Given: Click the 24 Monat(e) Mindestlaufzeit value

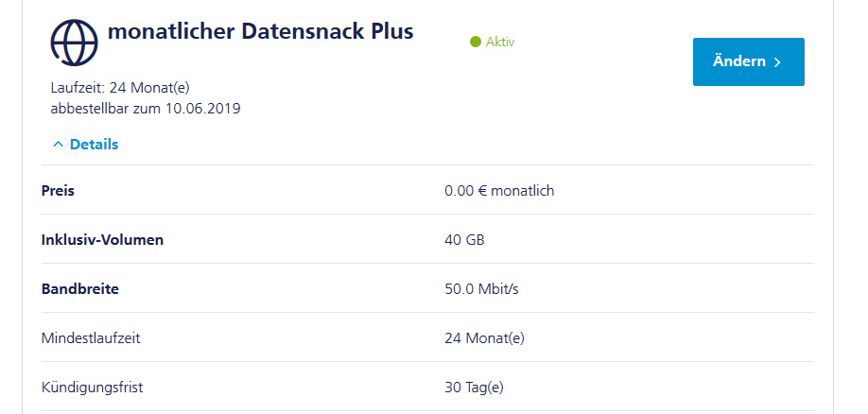Looking at the screenshot, I should (x=484, y=338).
